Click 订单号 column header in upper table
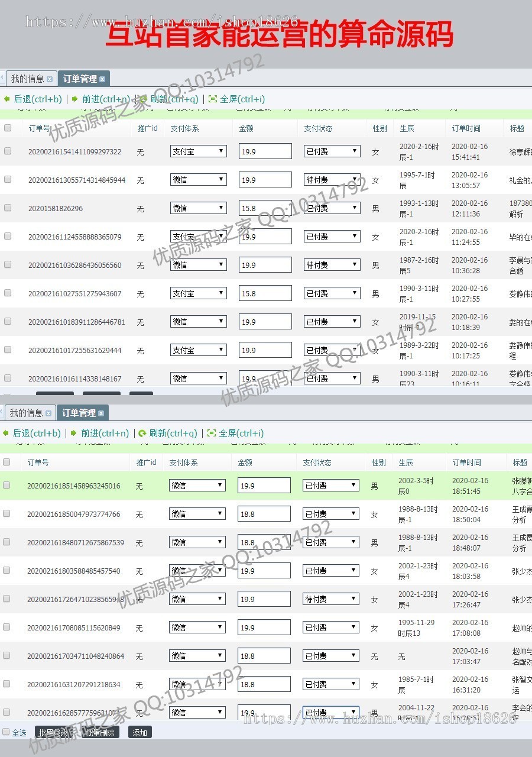This screenshot has height=757, width=532. coord(39,128)
